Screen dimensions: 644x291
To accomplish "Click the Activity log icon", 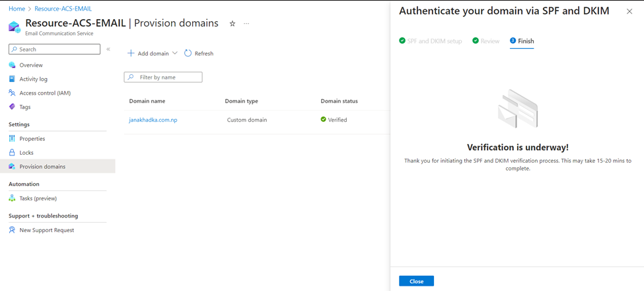I will click(12, 79).
